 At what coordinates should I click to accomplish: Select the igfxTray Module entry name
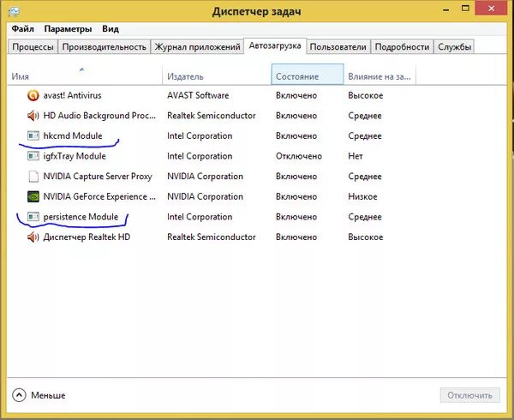[75, 156]
